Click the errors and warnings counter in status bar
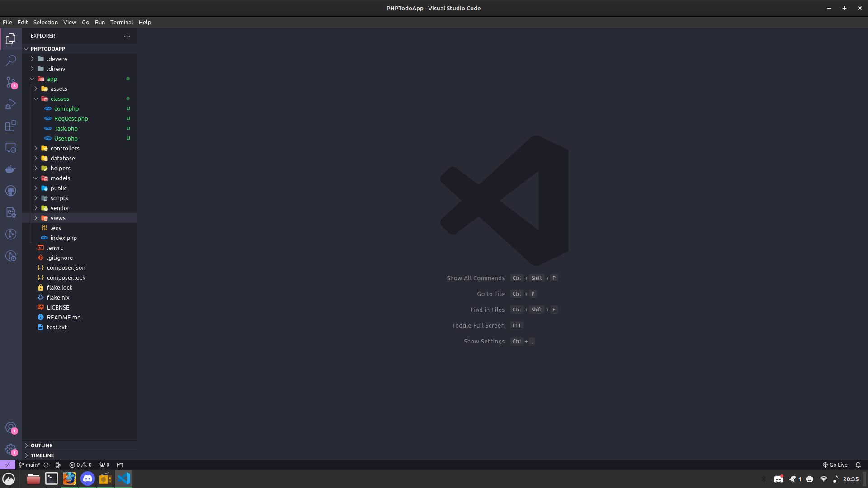Screen dimensions: 868x488 [x=80, y=465]
